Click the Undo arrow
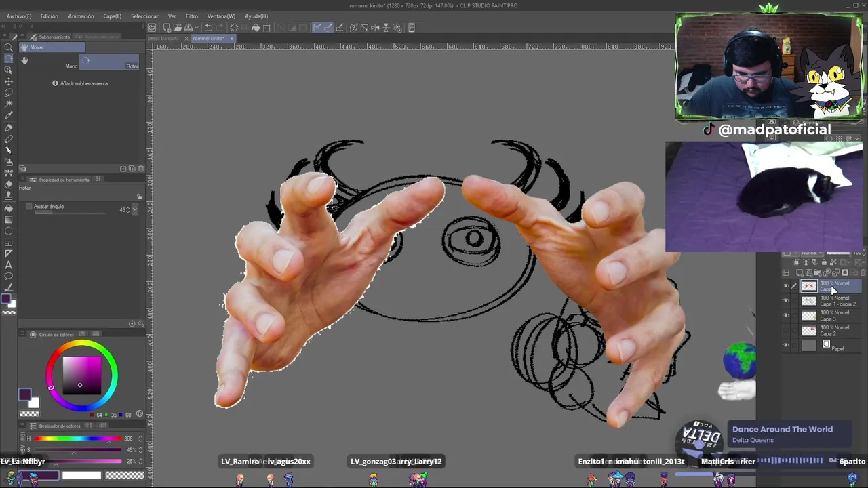 pos(209,28)
